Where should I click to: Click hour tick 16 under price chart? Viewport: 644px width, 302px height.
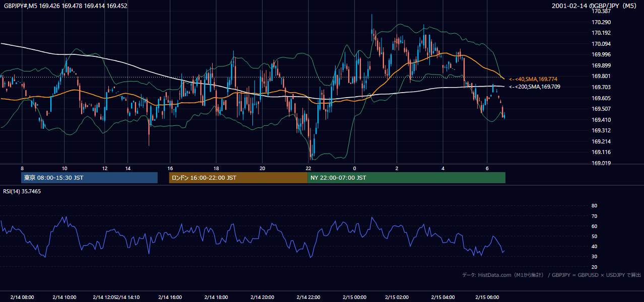click(x=170, y=168)
